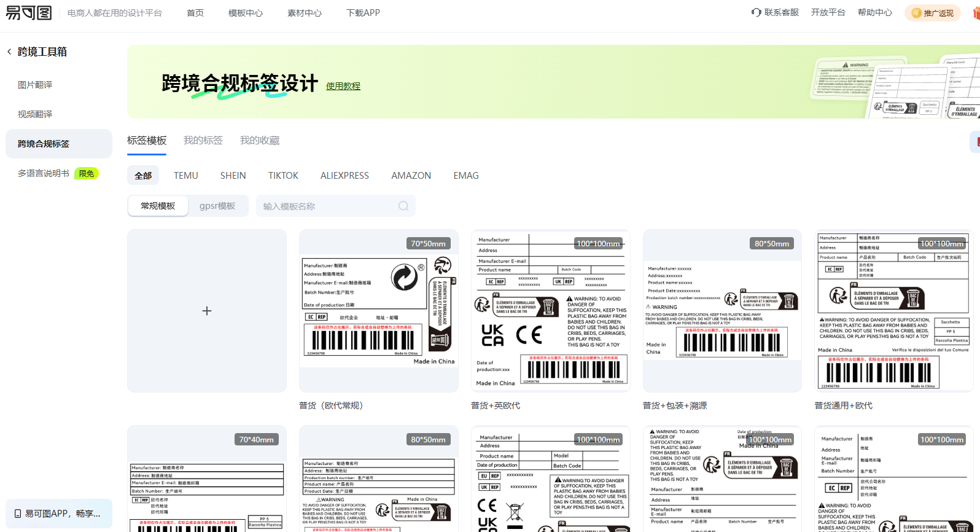The width and height of the screenshot is (980, 532).
Task: Open 开放平台 link
Action: click(x=828, y=12)
